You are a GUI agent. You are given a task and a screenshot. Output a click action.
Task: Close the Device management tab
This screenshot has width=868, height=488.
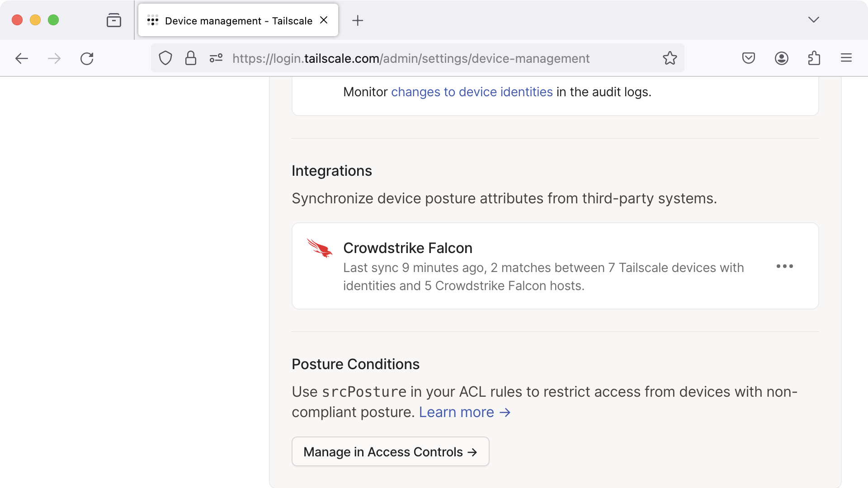(x=324, y=20)
